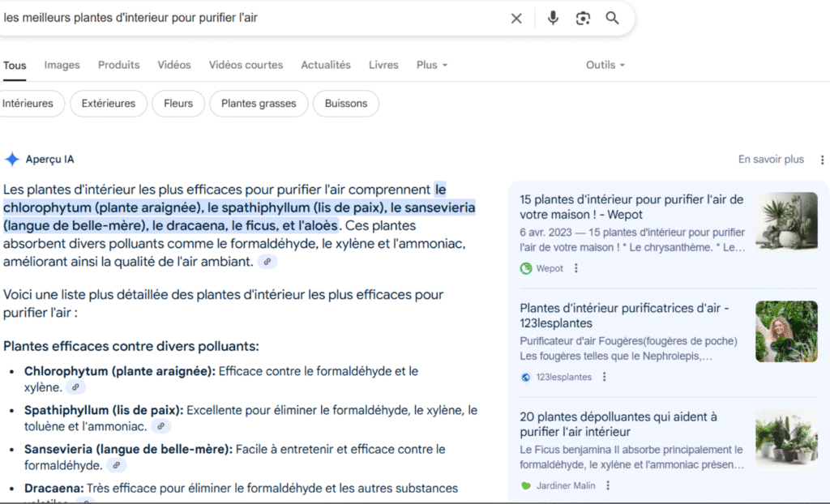Click the Aperçu IA sparkle icon
Screen dimensions: 830x504
11,160
